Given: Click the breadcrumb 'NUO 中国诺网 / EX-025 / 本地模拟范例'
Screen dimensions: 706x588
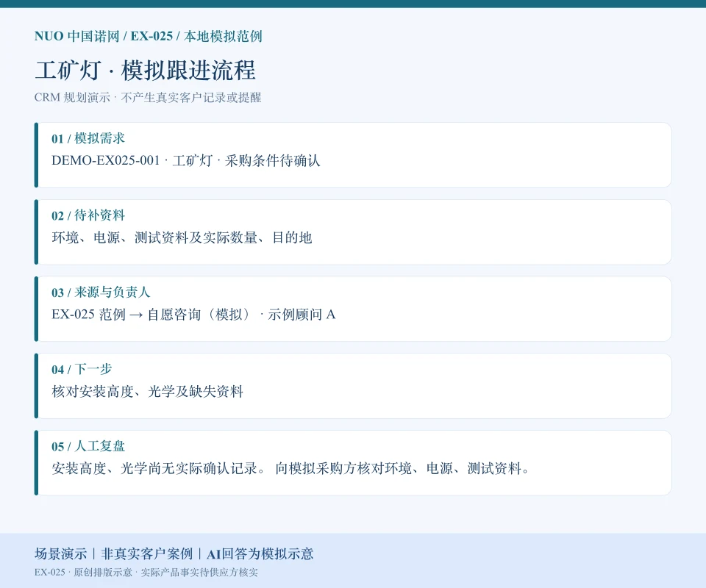Looking at the screenshot, I should tap(148, 36).
